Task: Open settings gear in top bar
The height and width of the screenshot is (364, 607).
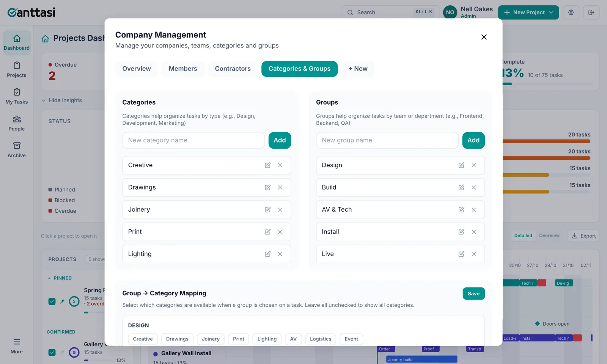Action: click(571, 13)
